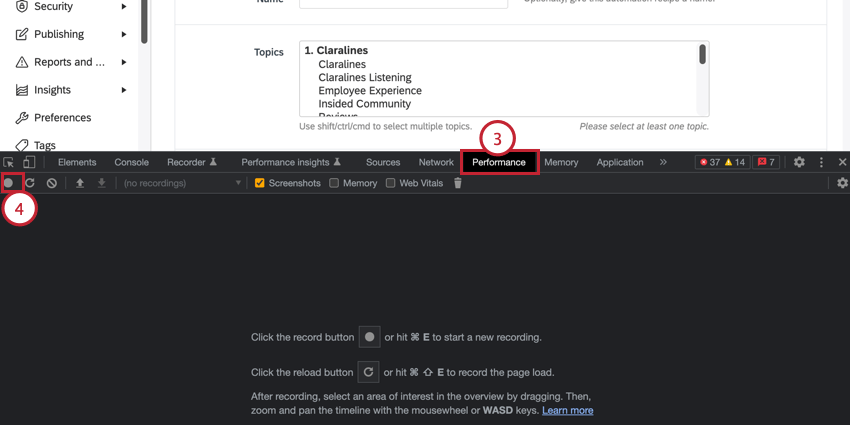Expand more DevTools tabs chevron
Screen dimensions: 850x425
click(x=663, y=162)
